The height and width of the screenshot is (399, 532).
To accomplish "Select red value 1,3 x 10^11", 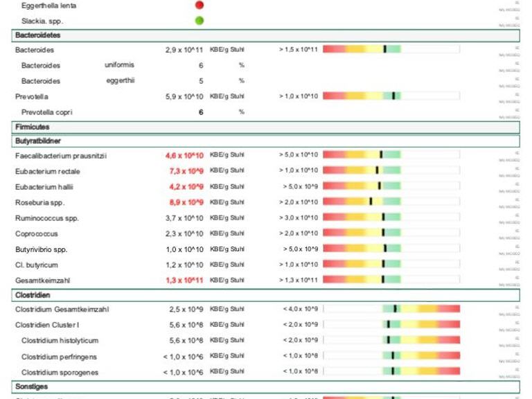I will (184, 281).
